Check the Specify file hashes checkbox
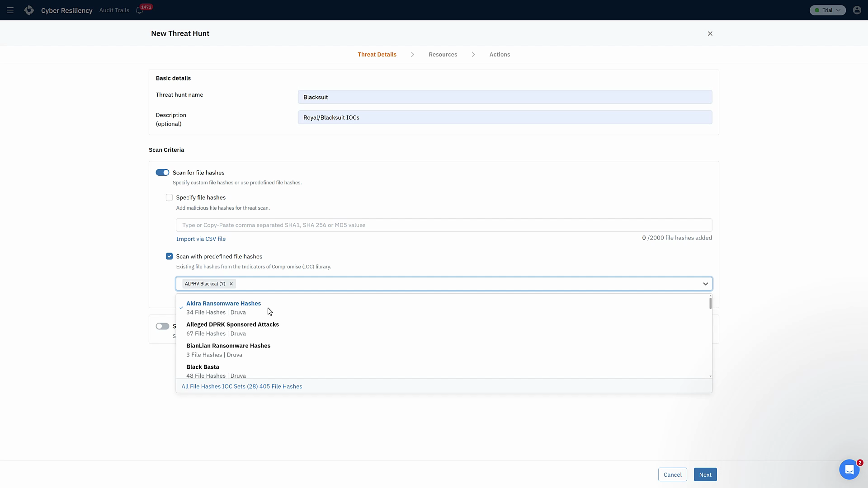The image size is (868, 488). pyautogui.click(x=169, y=197)
